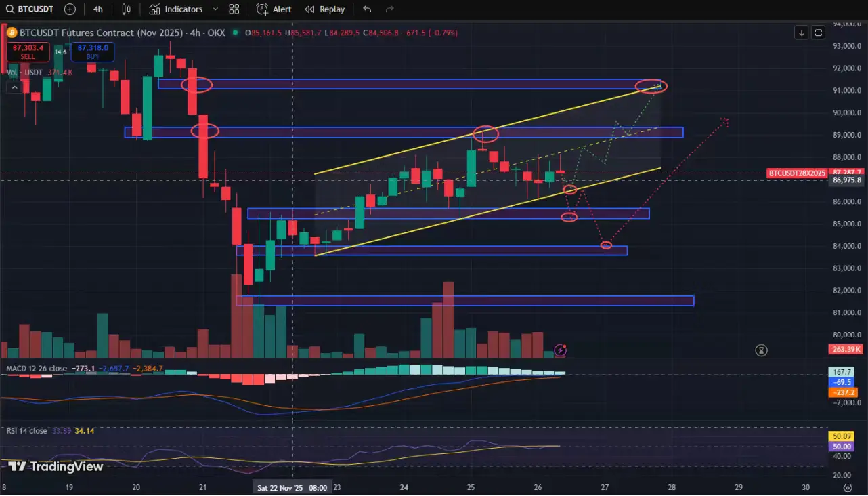Screen dimensions: 868x496
Task: Toggle the fullscreen chart frame button
Action: 819,33
